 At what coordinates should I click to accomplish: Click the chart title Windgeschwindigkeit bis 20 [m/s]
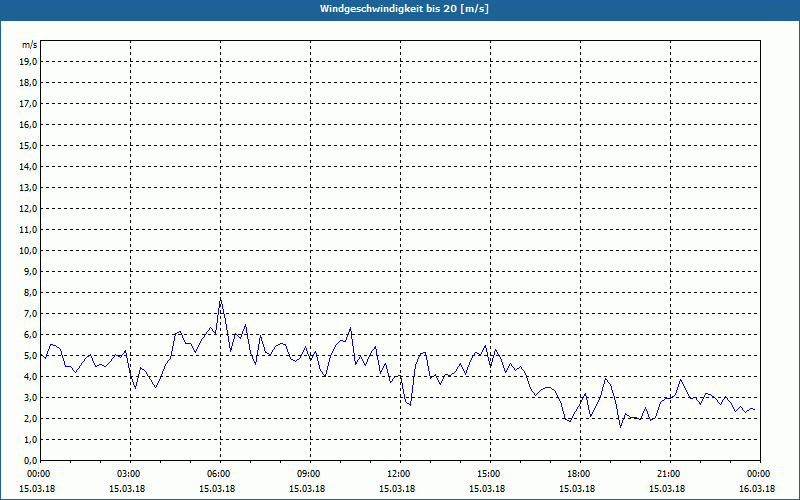(404, 9)
